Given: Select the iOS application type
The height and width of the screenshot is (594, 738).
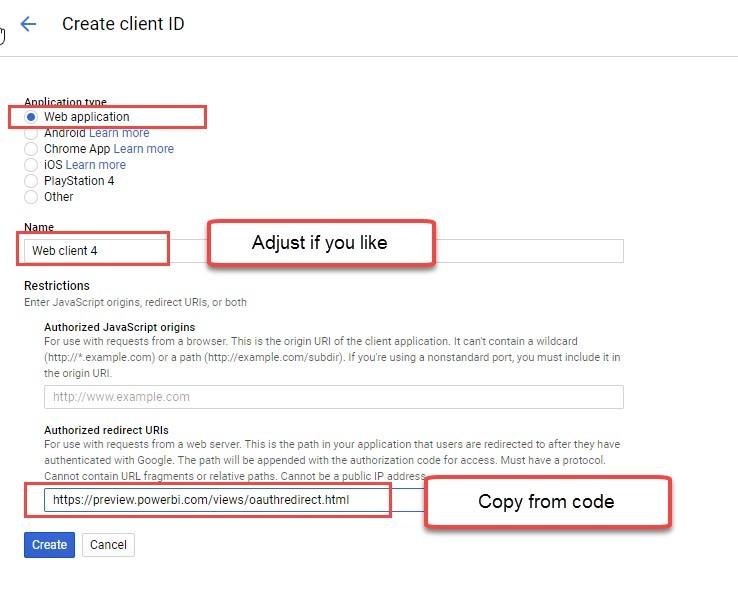Looking at the screenshot, I should point(31,165).
